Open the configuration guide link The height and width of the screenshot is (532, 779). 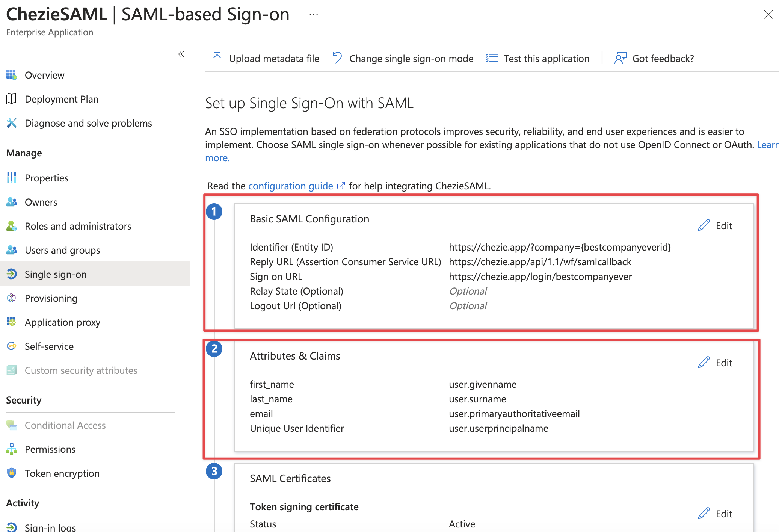[x=290, y=186]
